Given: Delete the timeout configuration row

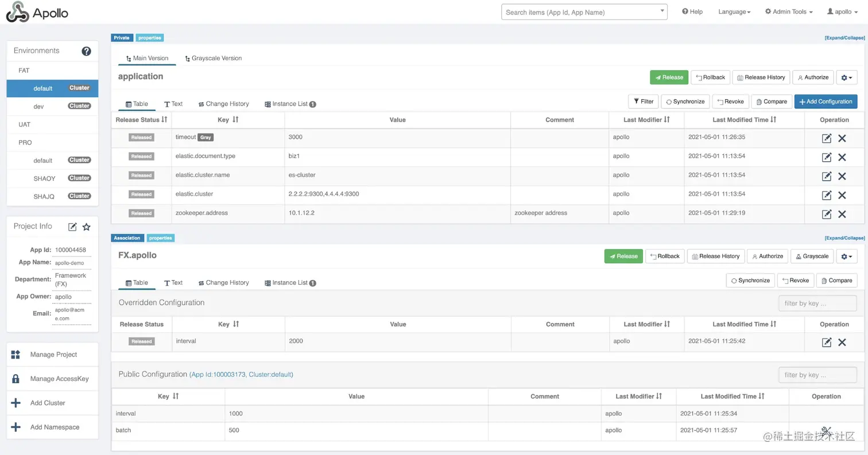Looking at the screenshot, I should click(x=842, y=138).
